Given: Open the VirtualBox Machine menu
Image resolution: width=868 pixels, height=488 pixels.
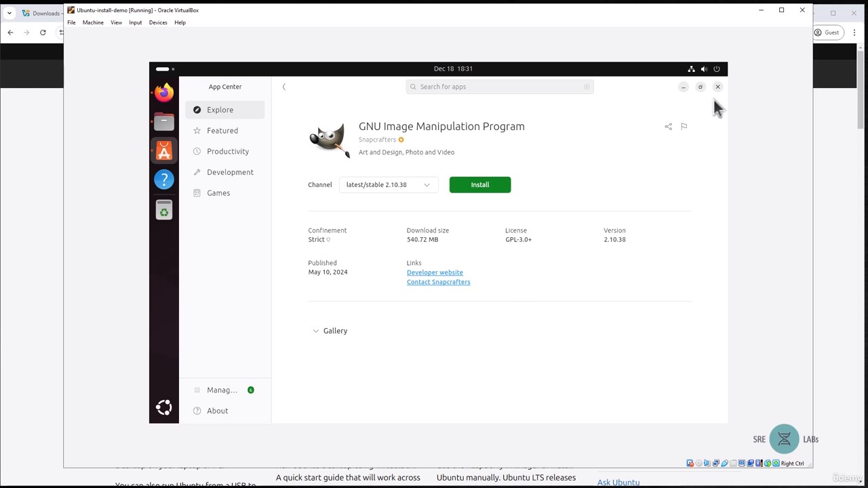Looking at the screenshot, I should (x=93, y=22).
